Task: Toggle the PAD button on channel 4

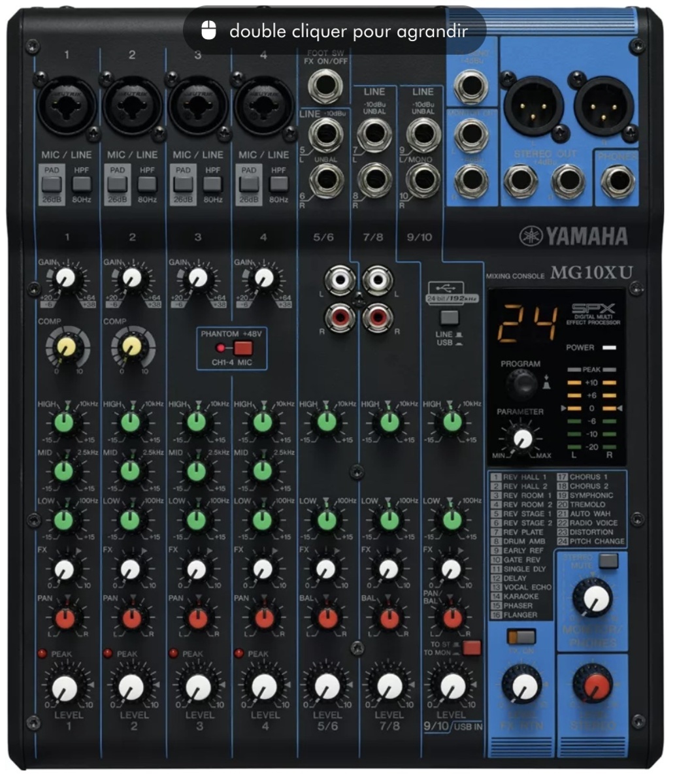Action: [249, 184]
